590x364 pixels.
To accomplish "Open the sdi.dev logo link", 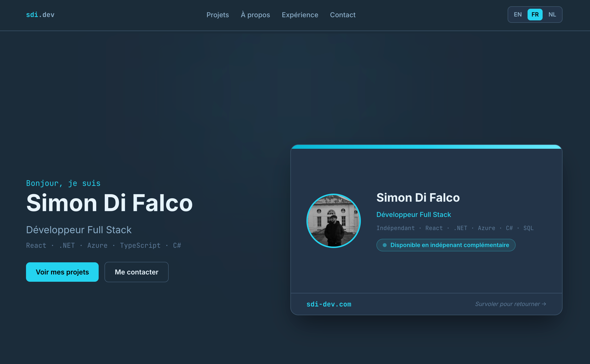I will (40, 15).
